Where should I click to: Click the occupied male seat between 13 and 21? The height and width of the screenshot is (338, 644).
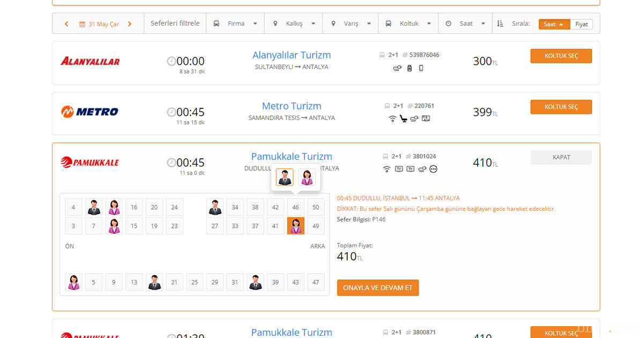click(155, 282)
